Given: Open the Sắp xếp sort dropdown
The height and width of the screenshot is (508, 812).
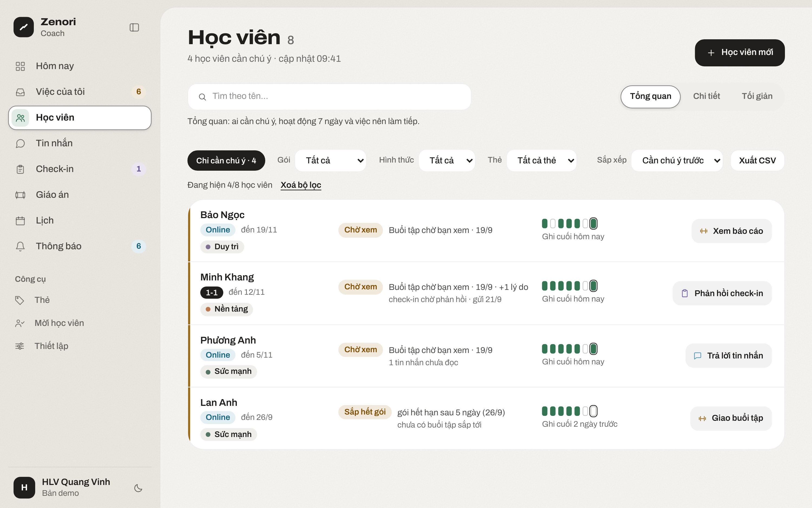Looking at the screenshot, I should (677, 161).
